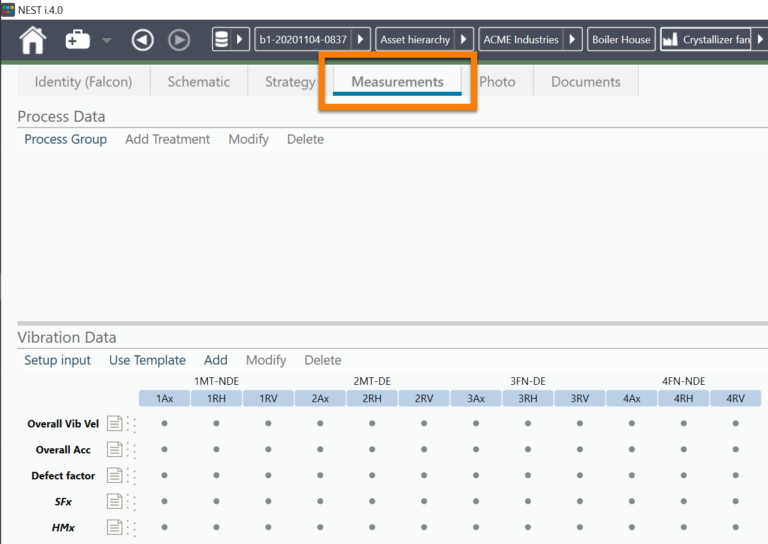Select the 3RH column header
Image resolution: width=768 pixels, height=544 pixels.
point(528,398)
